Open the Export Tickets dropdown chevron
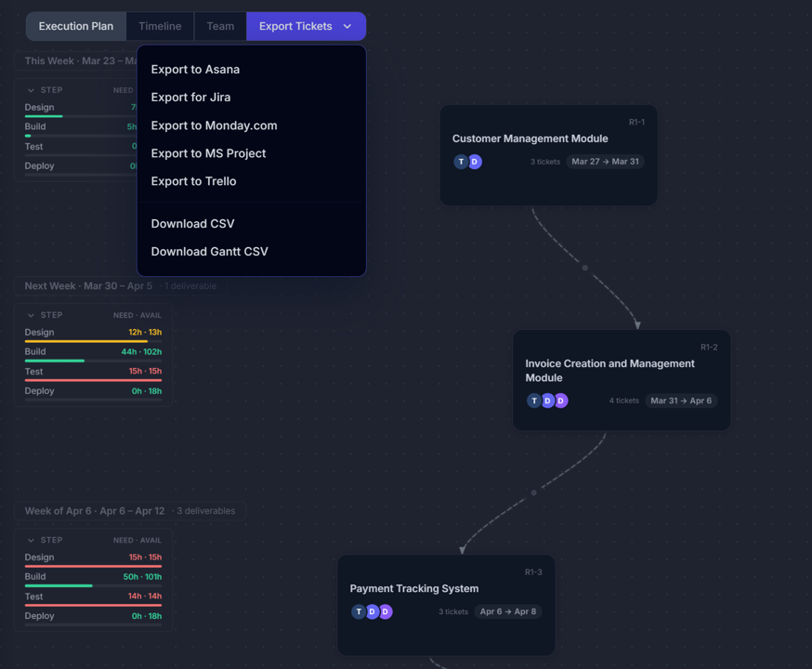Screen dimensions: 812x669 [347, 26]
